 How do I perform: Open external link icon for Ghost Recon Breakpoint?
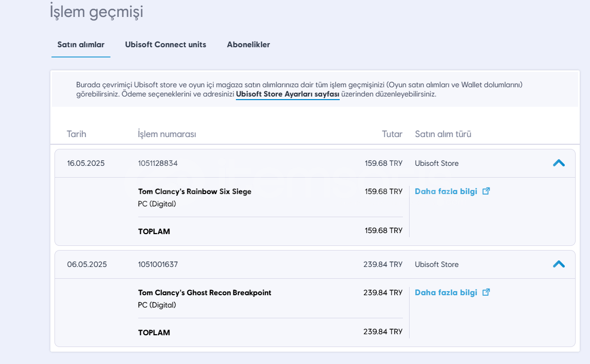(x=486, y=292)
